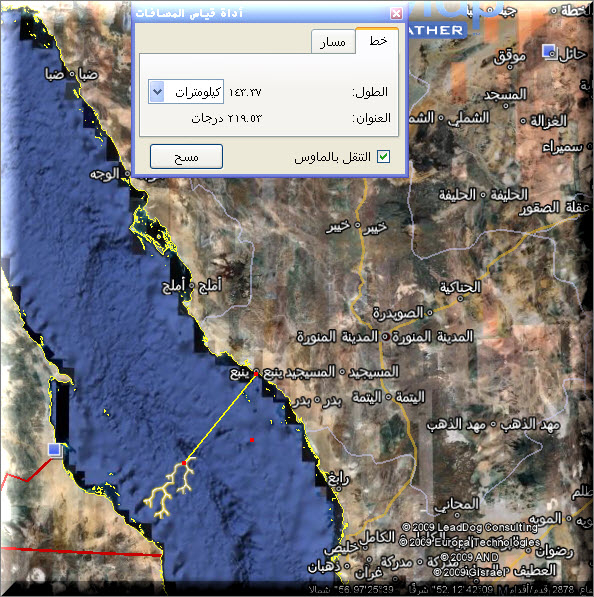Click the red measurement endpoint at ينبع

256,374
